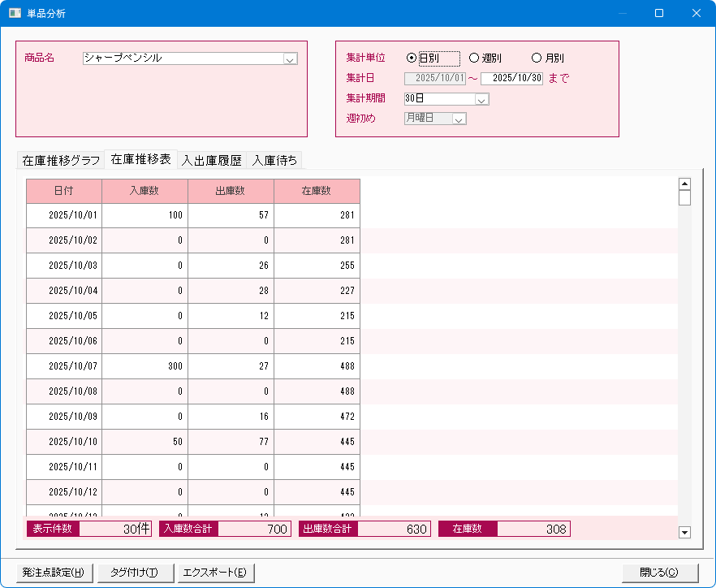
Task: Switch to 在庫推移グラフ tab
Action: [x=61, y=161]
